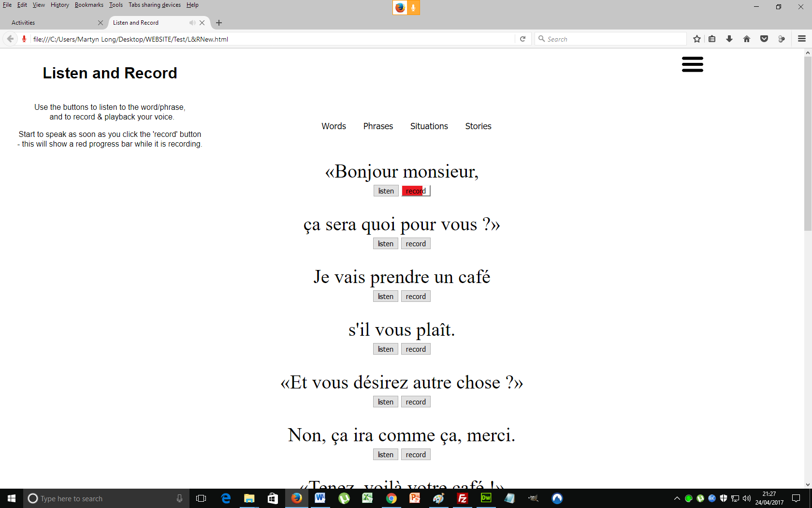
Task: Open PowerPoint from the taskbar
Action: (415, 498)
